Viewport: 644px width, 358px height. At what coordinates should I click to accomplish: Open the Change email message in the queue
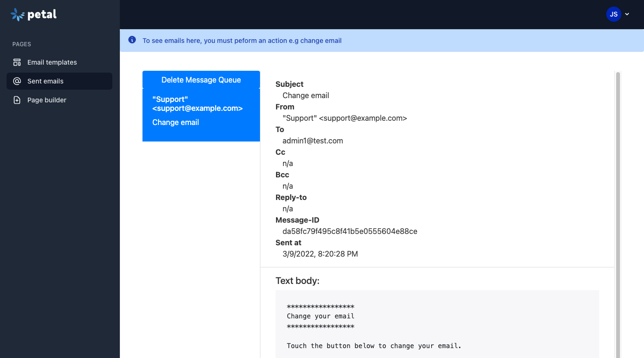(x=176, y=122)
